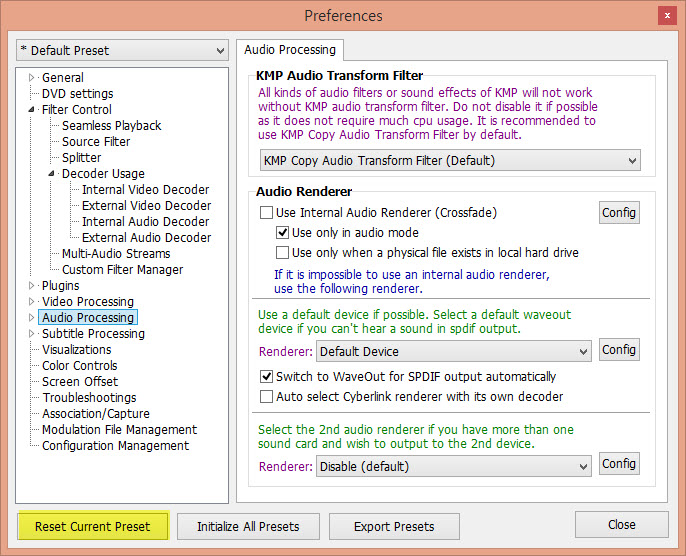Open Color Controls settings

point(80,366)
